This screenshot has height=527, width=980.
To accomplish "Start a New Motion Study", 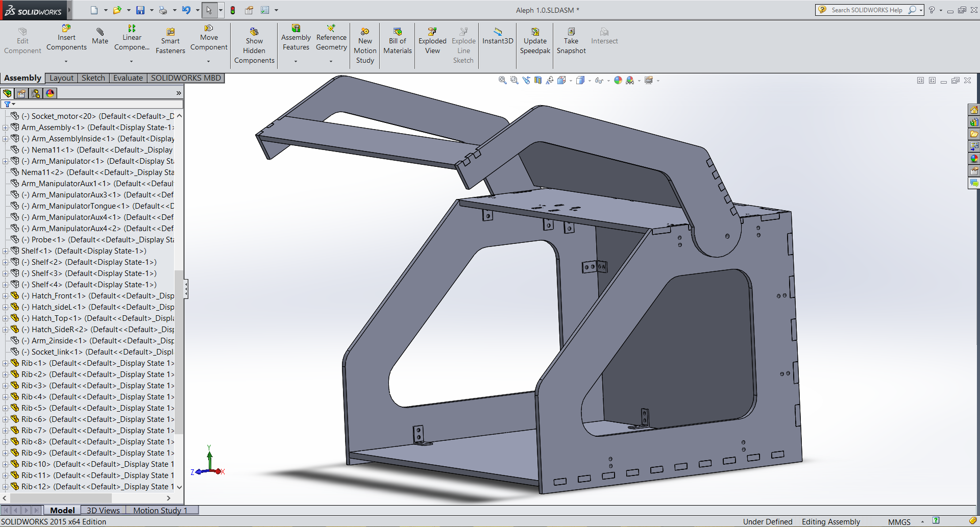I will [365, 46].
